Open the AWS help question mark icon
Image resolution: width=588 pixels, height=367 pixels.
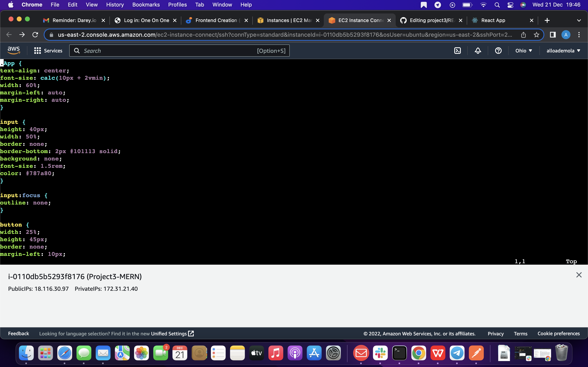click(498, 51)
